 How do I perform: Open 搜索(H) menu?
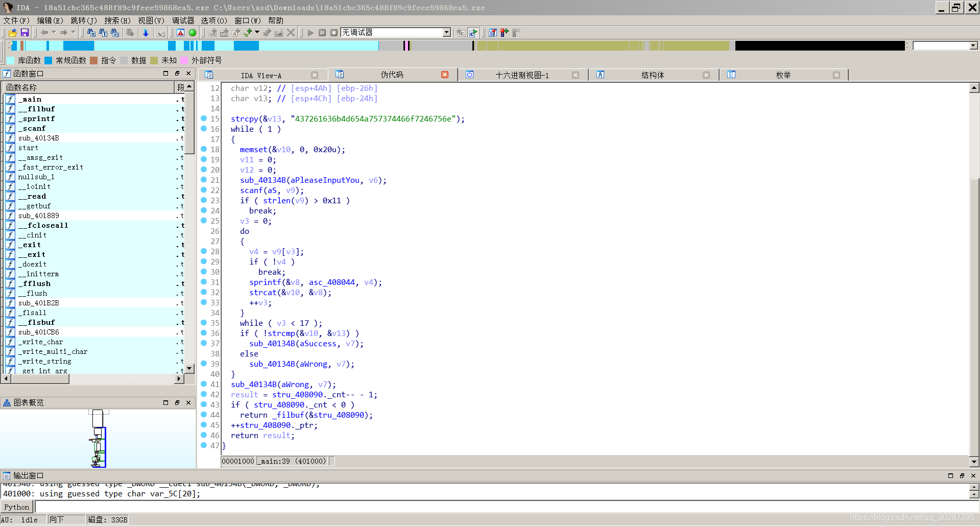(x=117, y=20)
